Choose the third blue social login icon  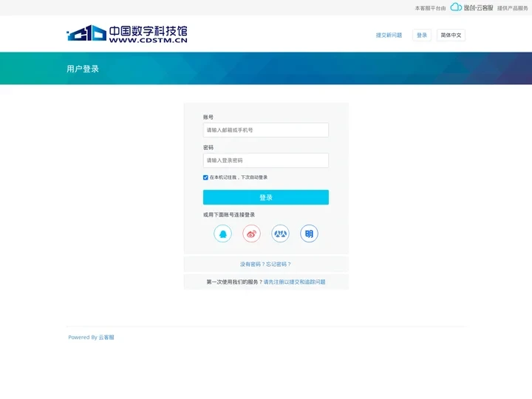280,233
